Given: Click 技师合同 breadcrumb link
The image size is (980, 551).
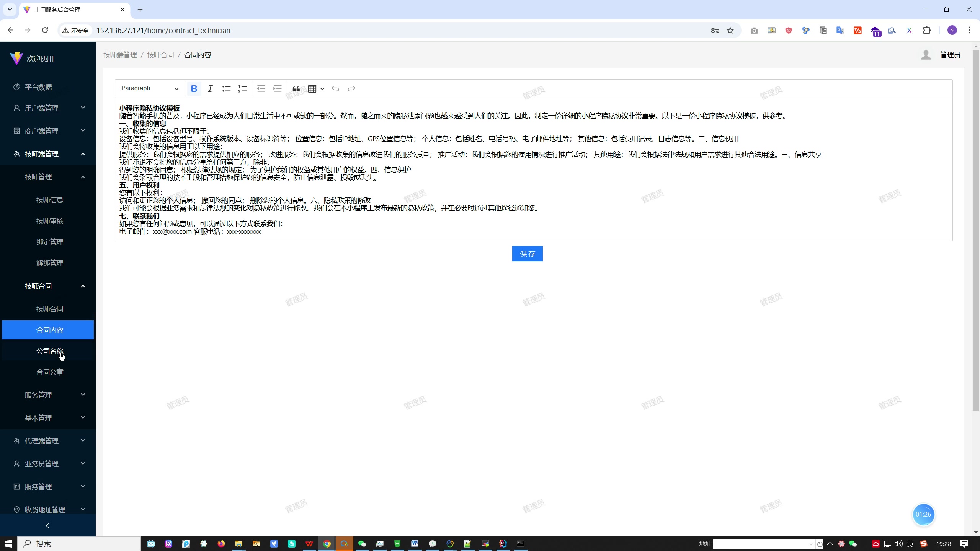Looking at the screenshot, I should point(160,55).
